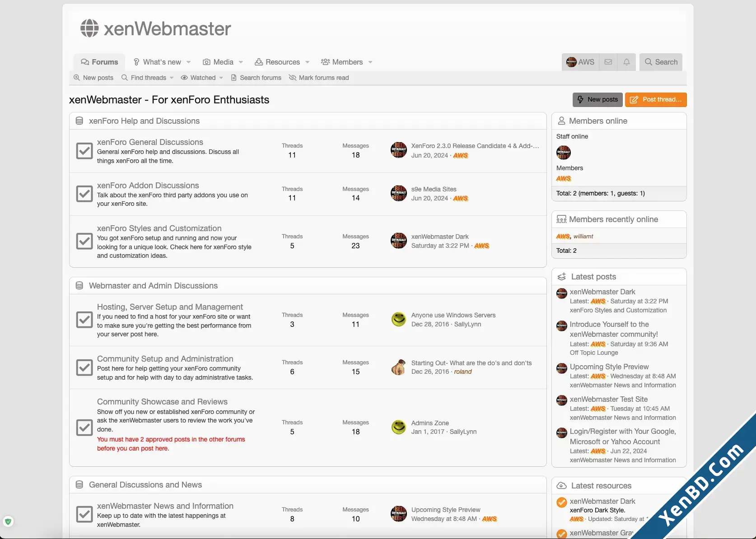Viewport: 756px width, 539px height.
Task: Open the What's new tab
Action: [x=158, y=62]
